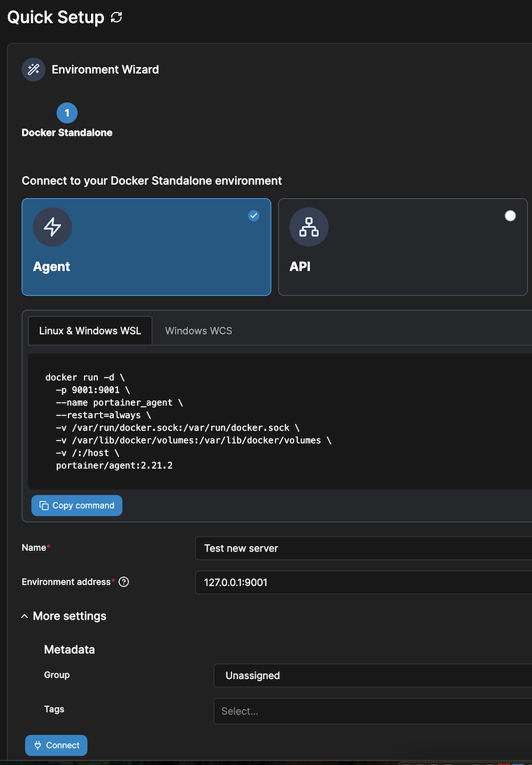Click the Copy command button
The image size is (532, 765).
coord(76,505)
